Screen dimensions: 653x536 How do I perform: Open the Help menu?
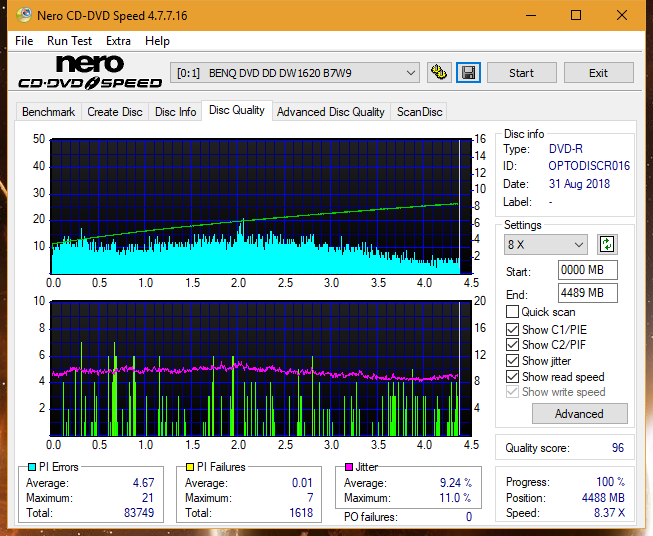157,41
